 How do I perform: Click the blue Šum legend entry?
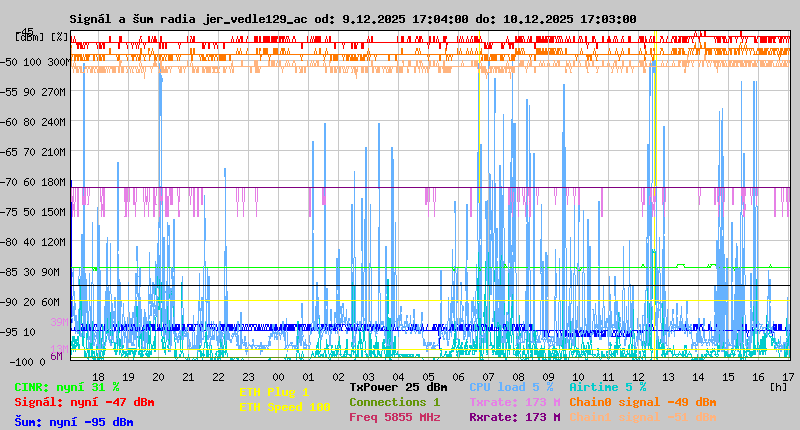pos(74,421)
